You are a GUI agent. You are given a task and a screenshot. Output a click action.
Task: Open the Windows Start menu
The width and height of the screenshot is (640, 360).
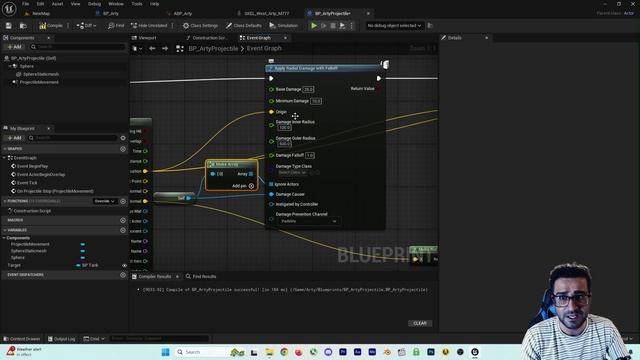click(165, 352)
